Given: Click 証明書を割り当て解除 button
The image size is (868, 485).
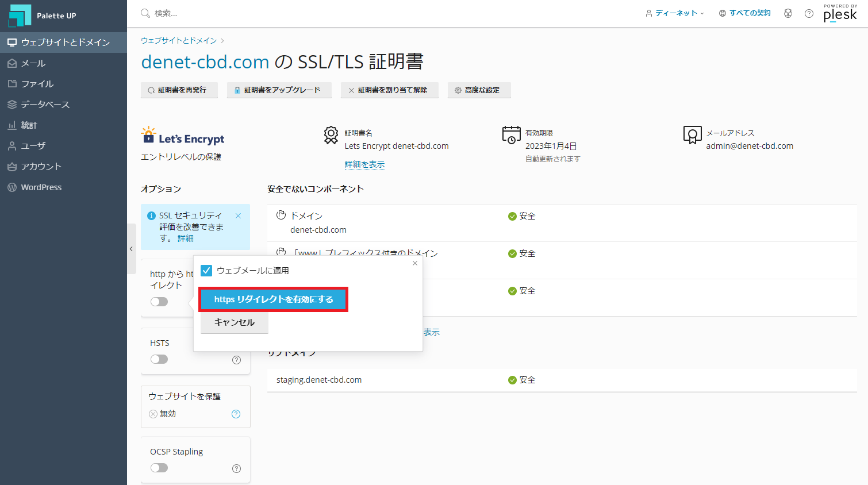Looking at the screenshot, I should (390, 90).
